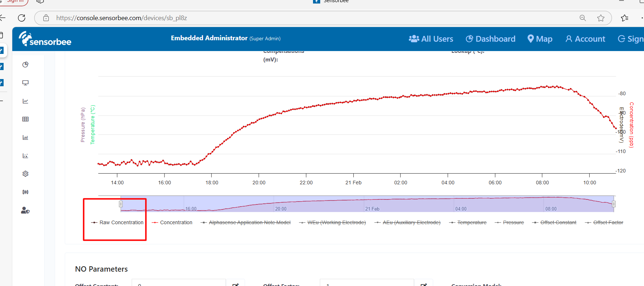The image size is (644, 286).
Task: Show the Alphasense Application Note Model series
Action: tap(245, 223)
